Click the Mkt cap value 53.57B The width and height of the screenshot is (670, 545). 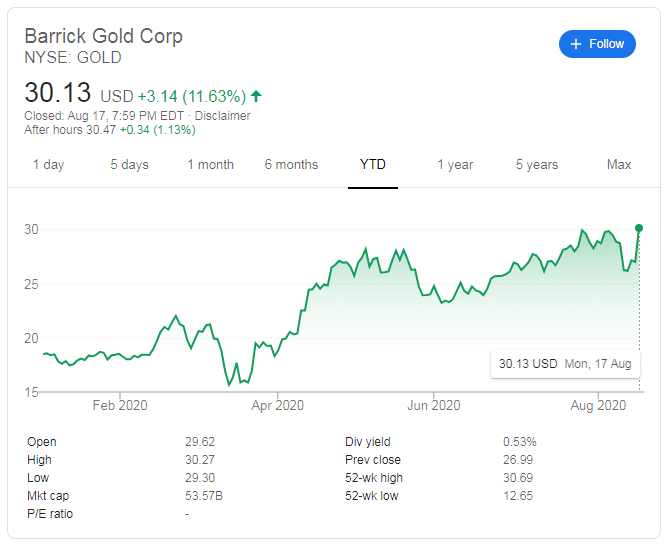(204, 495)
